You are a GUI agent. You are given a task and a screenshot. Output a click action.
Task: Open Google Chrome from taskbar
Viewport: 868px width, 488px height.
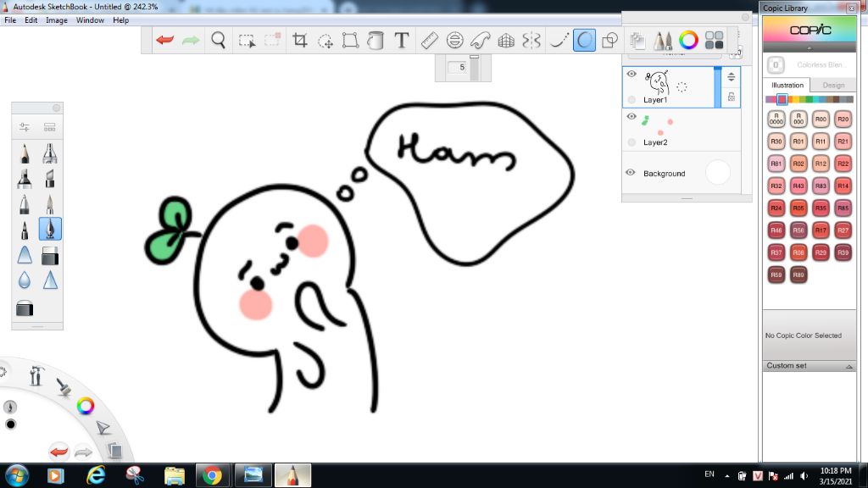[x=211, y=475]
